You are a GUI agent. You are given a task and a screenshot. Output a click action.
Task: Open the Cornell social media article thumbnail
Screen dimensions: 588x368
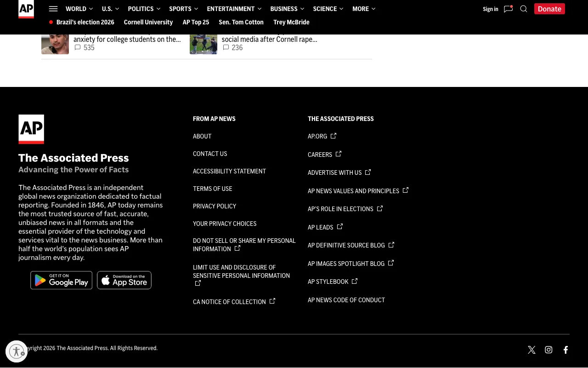coord(204,44)
